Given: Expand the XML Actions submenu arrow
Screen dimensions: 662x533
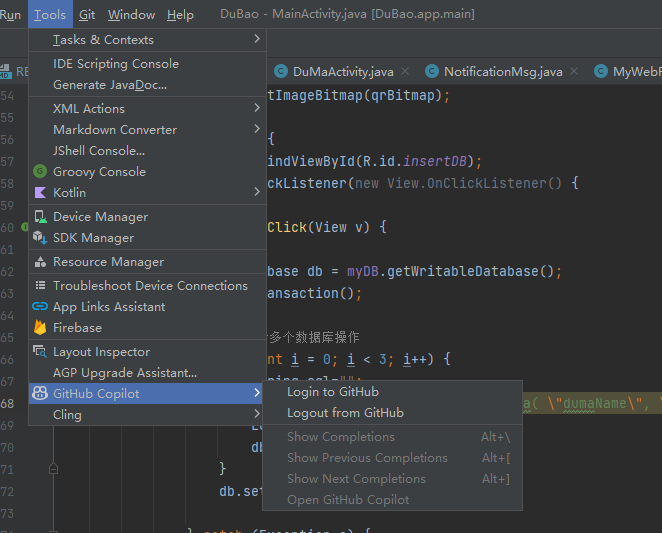Looking at the screenshot, I should 257,108.
